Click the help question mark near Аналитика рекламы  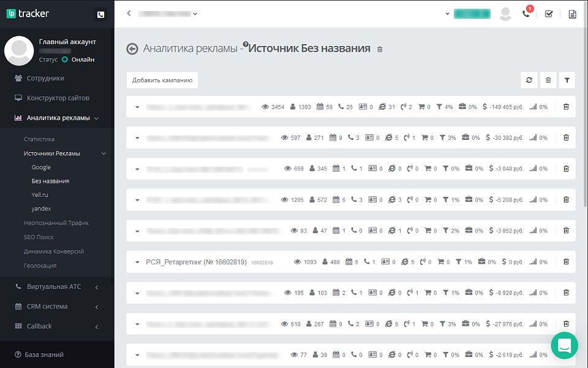[244, 43]
